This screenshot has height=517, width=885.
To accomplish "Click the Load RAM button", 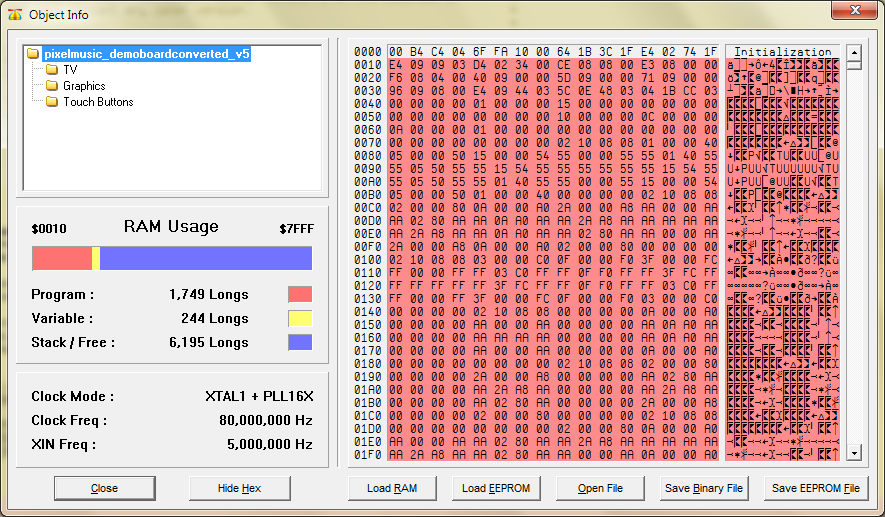I will (392, 488).
